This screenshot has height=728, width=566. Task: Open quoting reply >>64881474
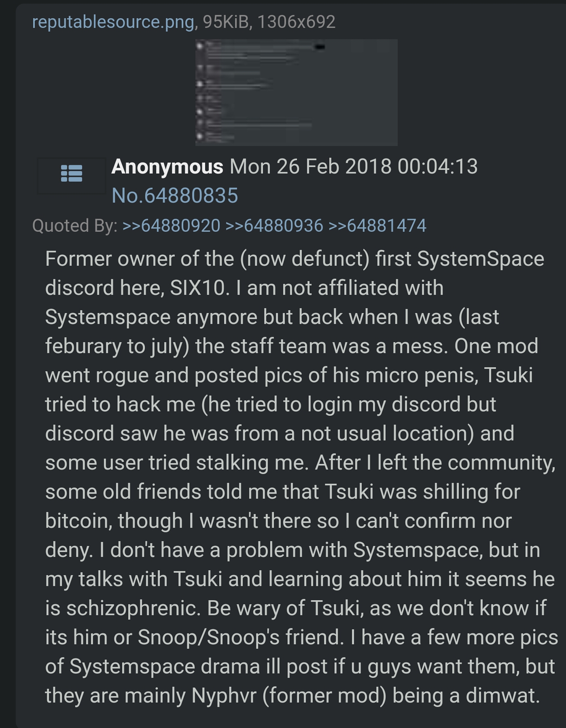click(377, 226)
